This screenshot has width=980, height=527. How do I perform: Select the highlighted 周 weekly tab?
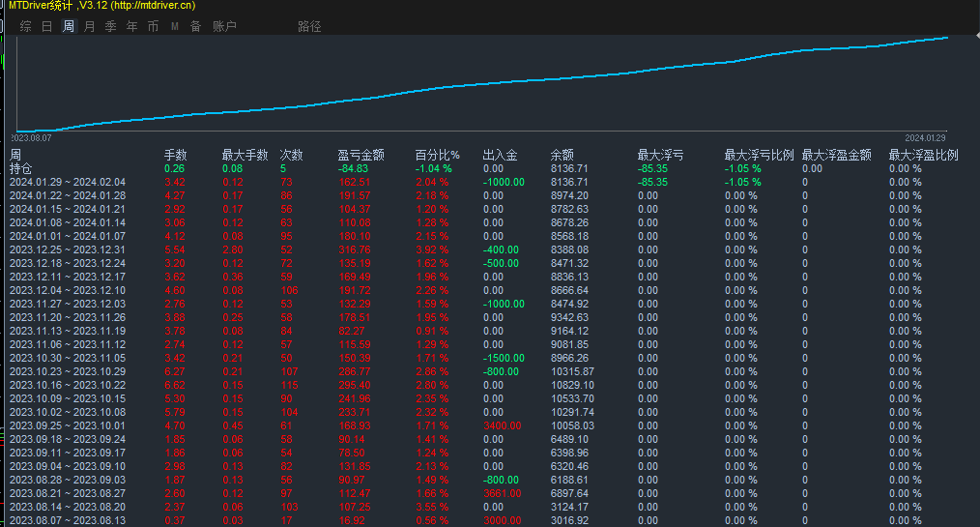coord(69,27)
